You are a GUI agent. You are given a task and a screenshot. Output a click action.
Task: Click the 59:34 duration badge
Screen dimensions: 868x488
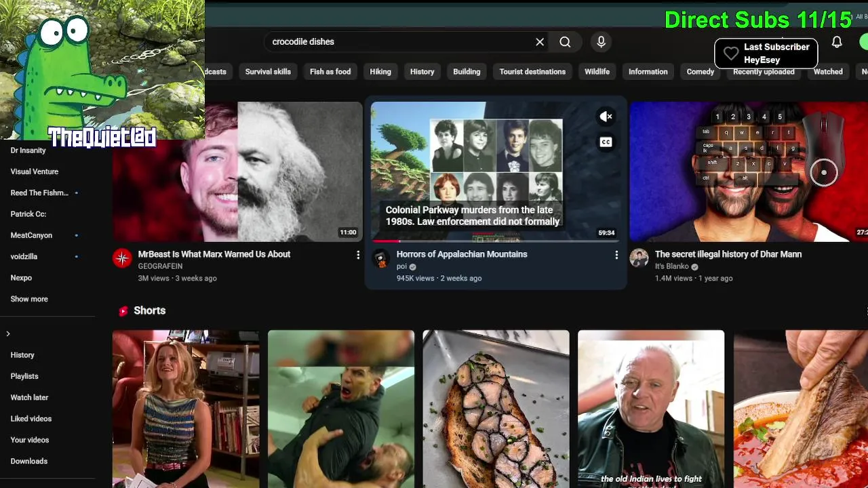coord(606,232)
